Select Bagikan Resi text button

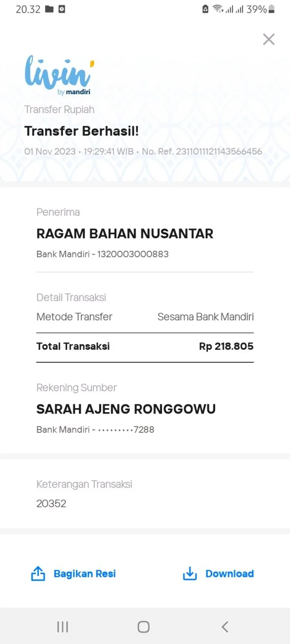point(85,573)
